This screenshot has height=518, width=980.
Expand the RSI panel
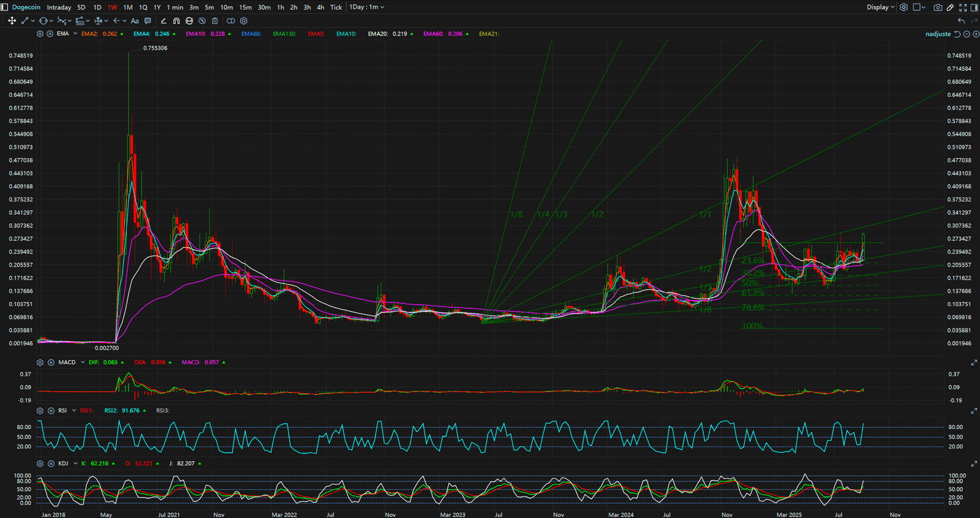tap(974, 411)
